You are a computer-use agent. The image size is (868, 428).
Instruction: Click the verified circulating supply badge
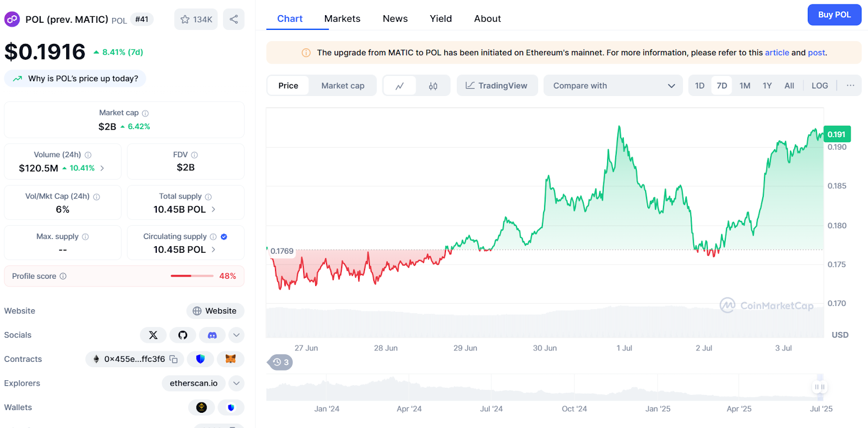(224, 237)
